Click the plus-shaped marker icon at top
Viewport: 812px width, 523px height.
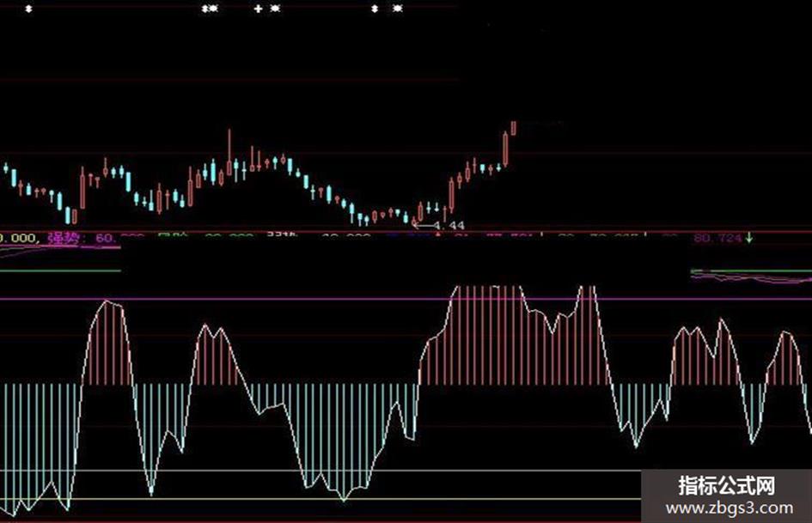tap(258, 9)
